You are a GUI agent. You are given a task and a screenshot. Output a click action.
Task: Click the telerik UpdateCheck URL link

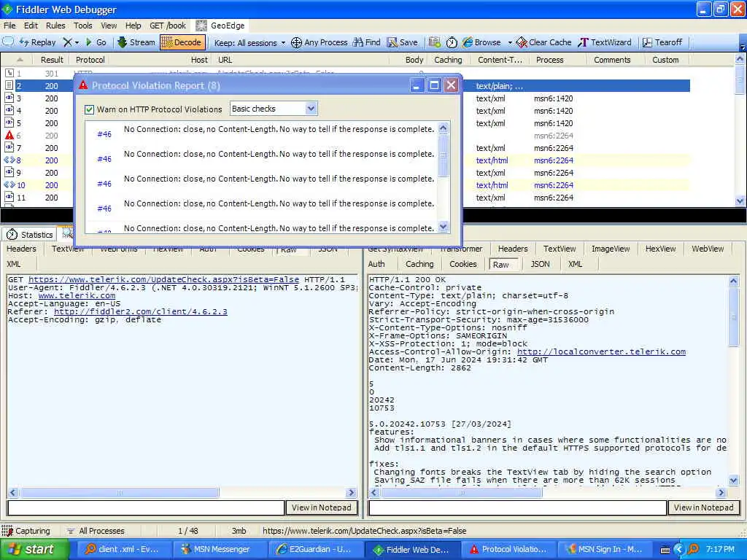pyautogui.click(x=163, y=279)
